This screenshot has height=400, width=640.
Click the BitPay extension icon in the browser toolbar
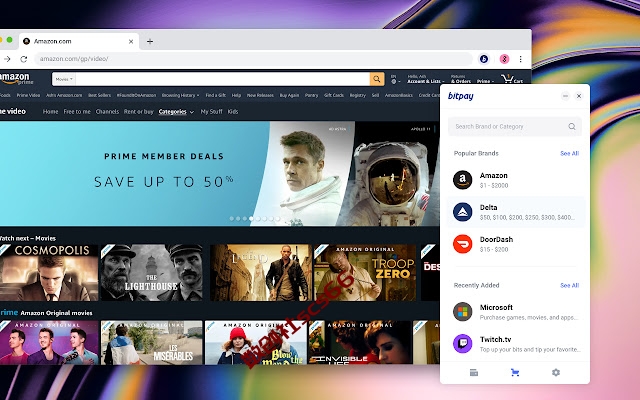pyautogui.click(x=484, y=59)
